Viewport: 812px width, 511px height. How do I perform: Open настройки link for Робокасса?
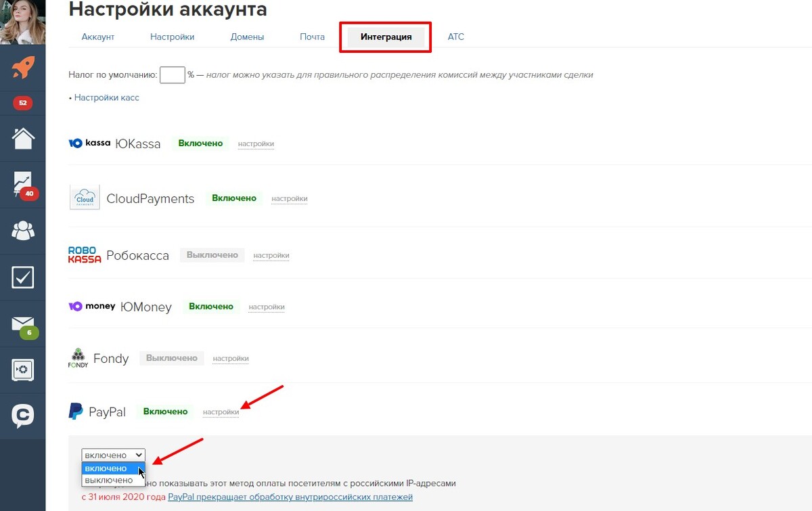[271, 255]
